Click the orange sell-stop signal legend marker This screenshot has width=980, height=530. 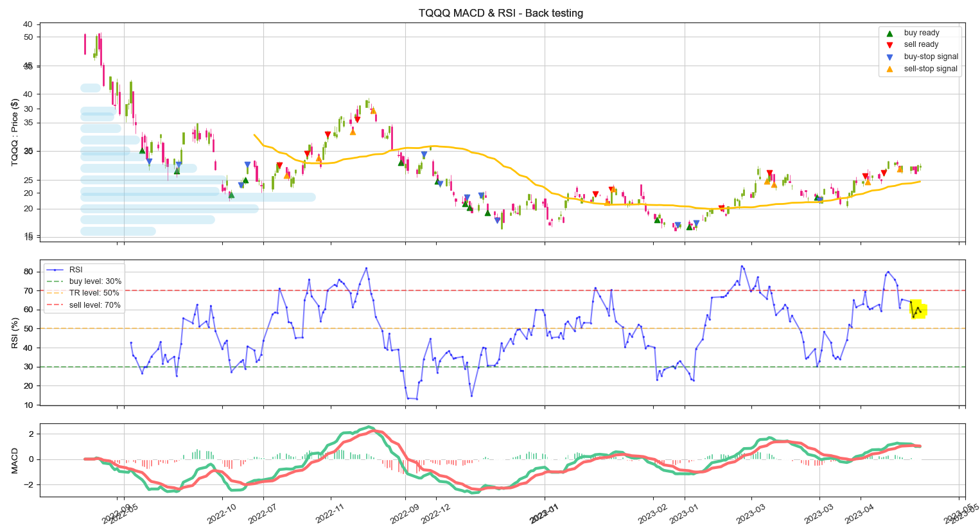click(889, 69)
